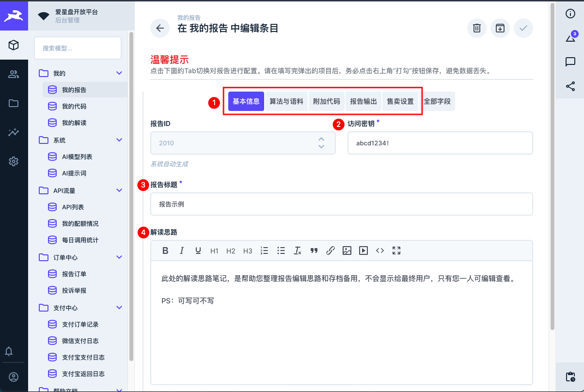Image resolution: width=584 pixels, height=392 pixels.
Task: Insert a link in editor toolbar
Action: [x=331, y=251]
